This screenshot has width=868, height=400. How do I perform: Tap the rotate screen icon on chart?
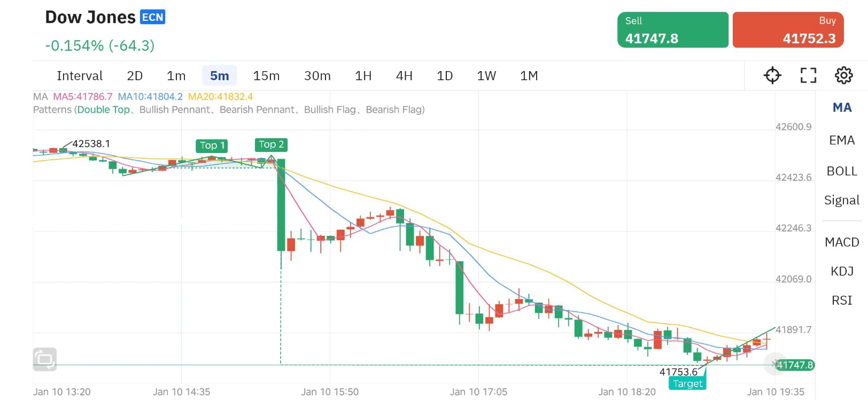click(x=45, y=359)
